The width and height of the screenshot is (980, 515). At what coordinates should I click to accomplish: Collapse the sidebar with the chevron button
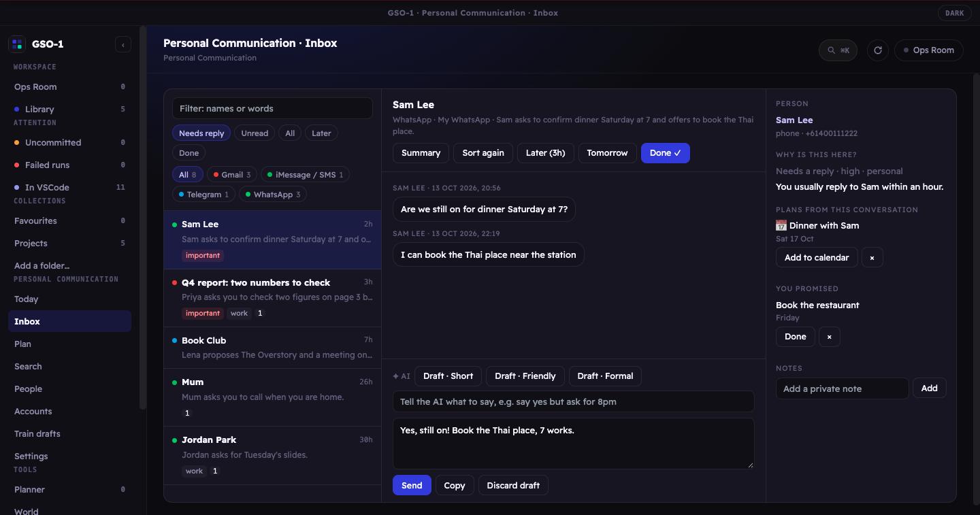pyautogui.click(x=122, y=45)
